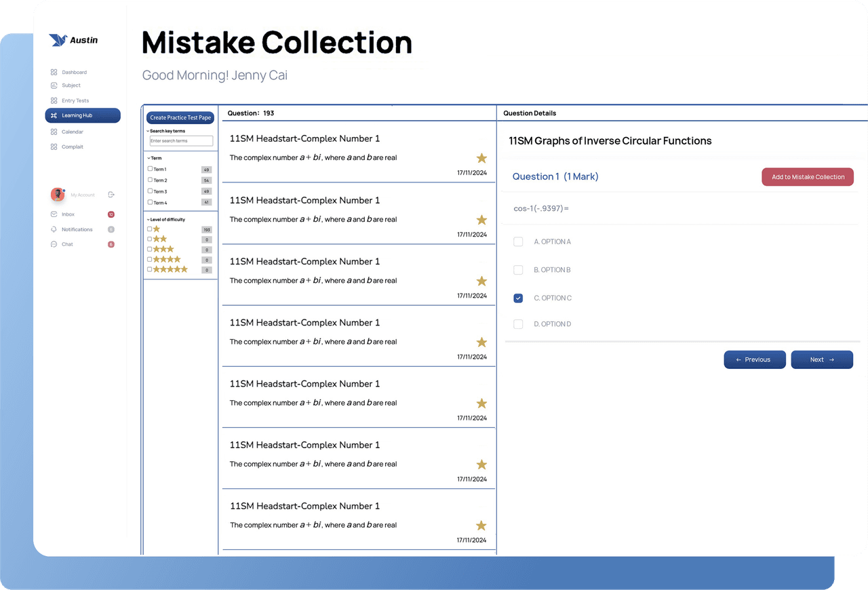
Task: Select answer checkbox A. OPTION A
Action: (x=518, y=241)
